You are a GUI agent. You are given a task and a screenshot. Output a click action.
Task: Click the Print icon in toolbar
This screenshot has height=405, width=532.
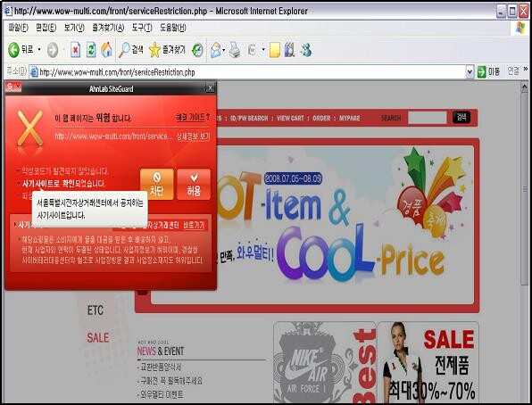[x=235, y=50]
